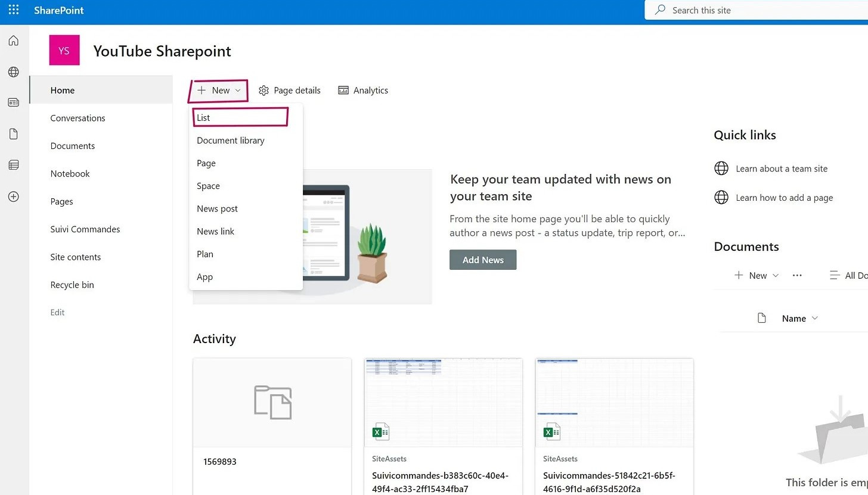Screen dimensions: 868x495
Task: Open Learn about a team site link
Action: [x=782, y=169]
